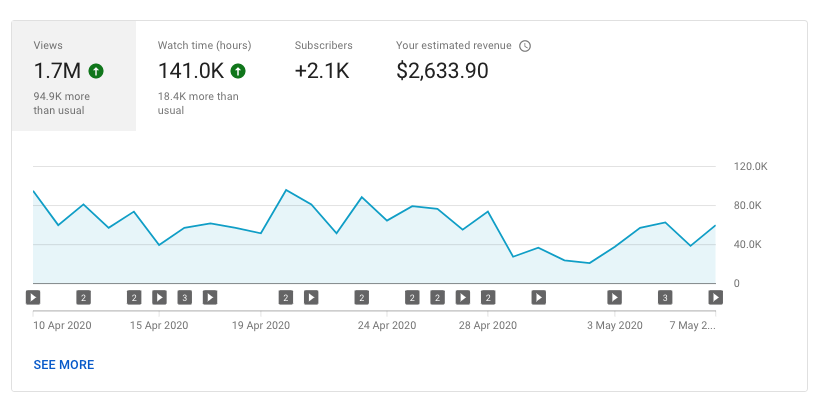This screenshot has height=402, width=817.
Task: Select the play marker above 3 May 2020
Action: [614, 297]
